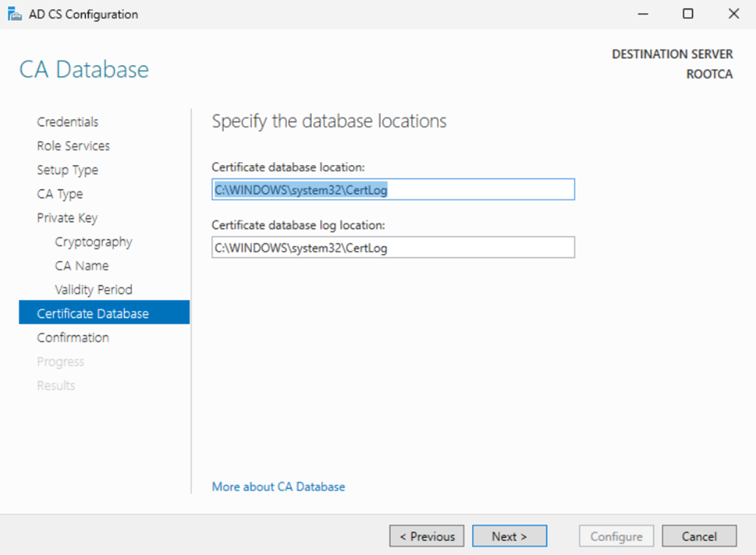The image size is (756, 555).
Task: Go to the Credentials step
Action: point(67,122)
